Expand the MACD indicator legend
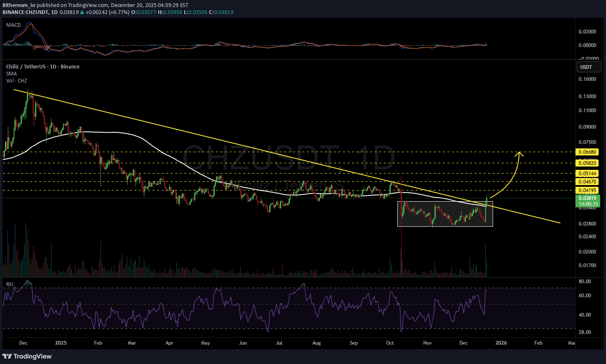606x364 pixels. 14,25
